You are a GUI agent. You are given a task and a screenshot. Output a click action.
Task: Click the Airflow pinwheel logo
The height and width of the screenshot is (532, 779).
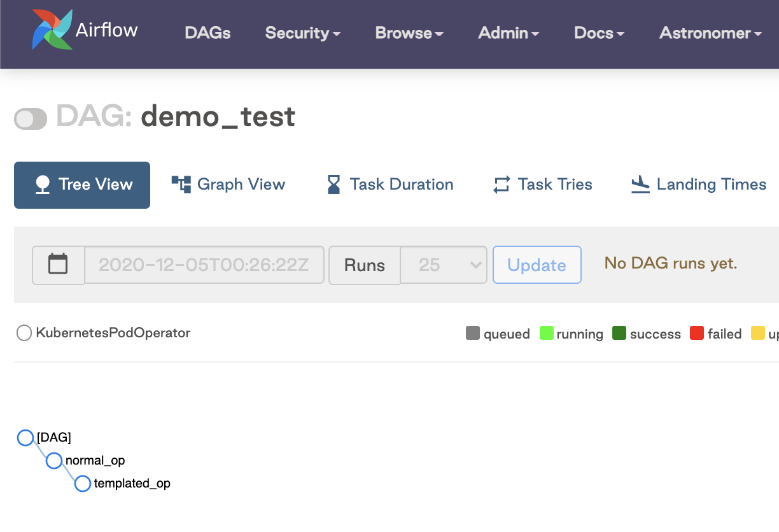[x=52, y=29]
